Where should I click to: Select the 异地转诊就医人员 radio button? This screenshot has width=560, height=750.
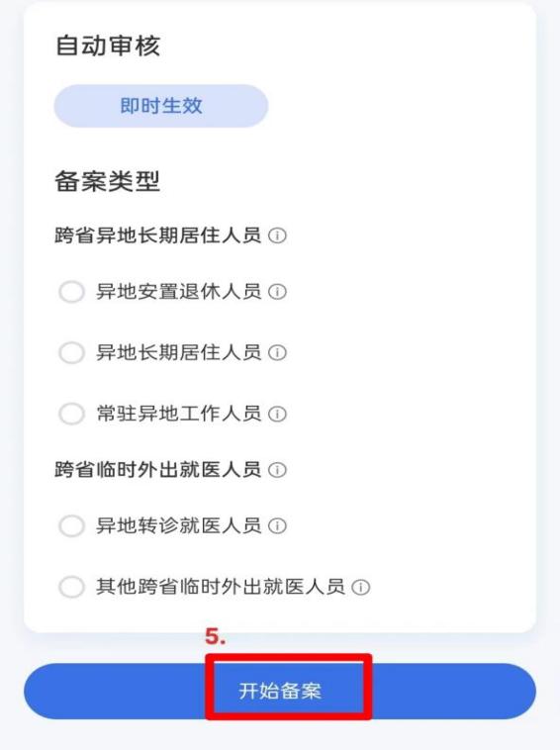pos(72,526)
